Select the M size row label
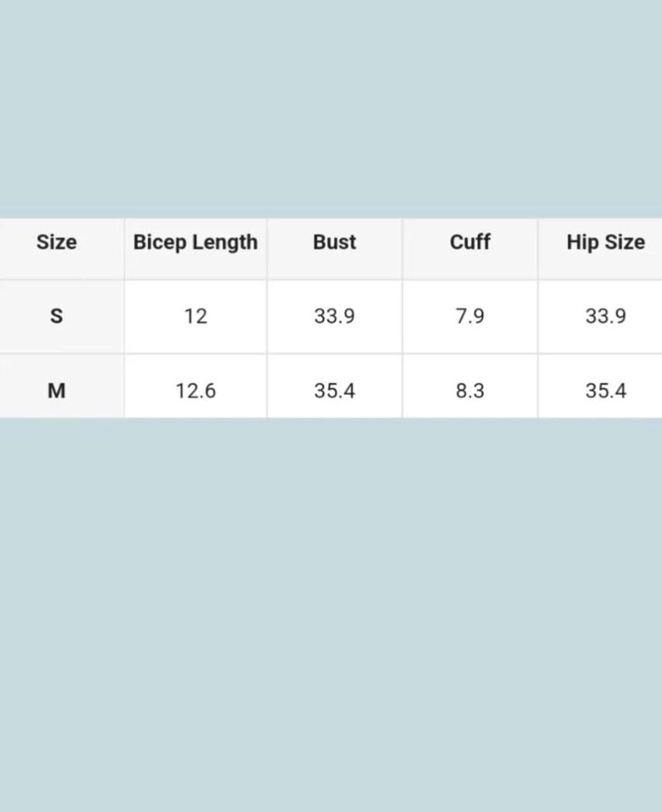662x812 pixels. coord(56,390)
